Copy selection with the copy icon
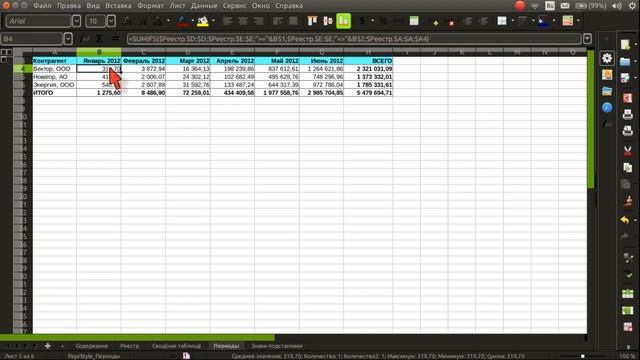 [x=627, y=167]
